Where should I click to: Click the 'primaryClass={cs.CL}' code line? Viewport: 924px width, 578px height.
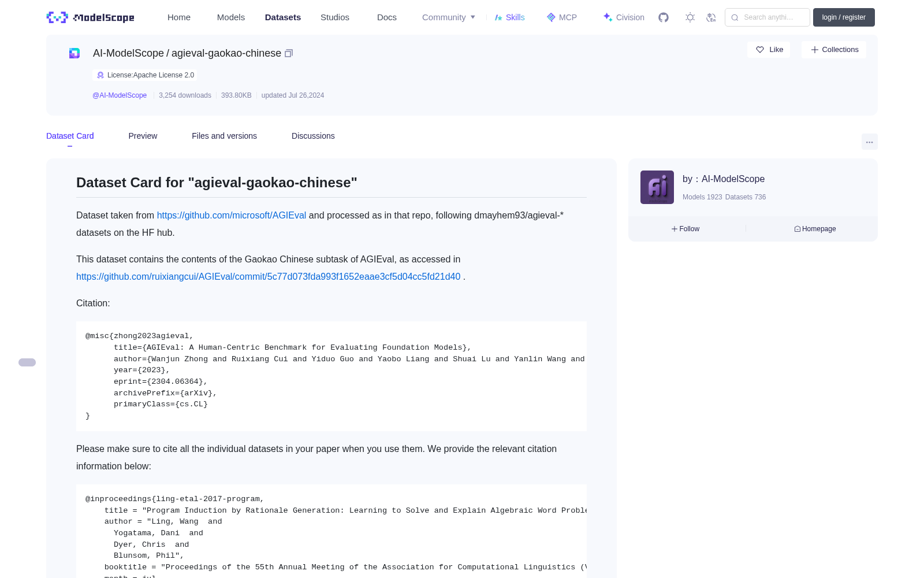pos(161,404)
